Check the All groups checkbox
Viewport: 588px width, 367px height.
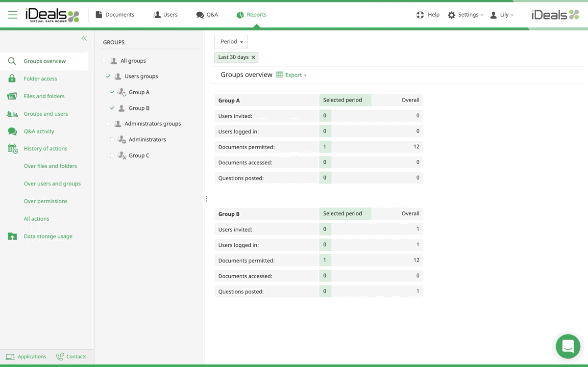tap(104, 61)
